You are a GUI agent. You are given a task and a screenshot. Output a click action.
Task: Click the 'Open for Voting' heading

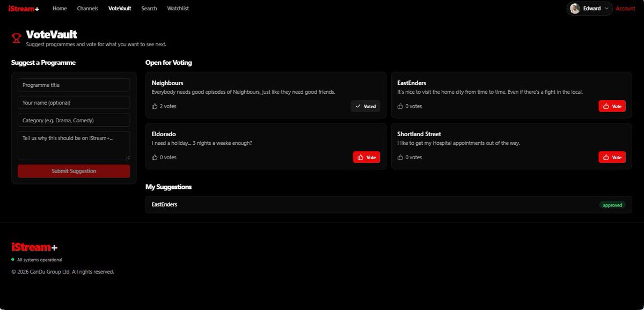(169, 63)
